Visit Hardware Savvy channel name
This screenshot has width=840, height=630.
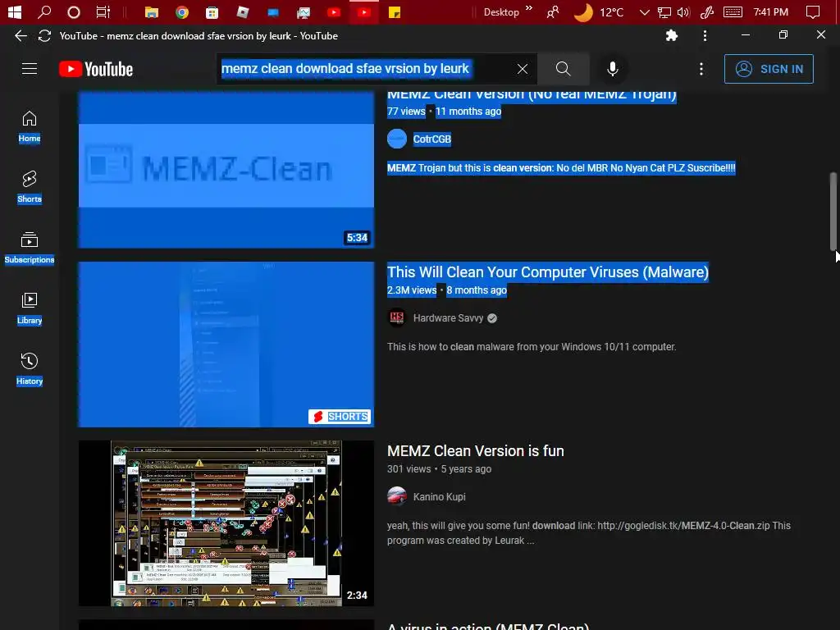449,317
